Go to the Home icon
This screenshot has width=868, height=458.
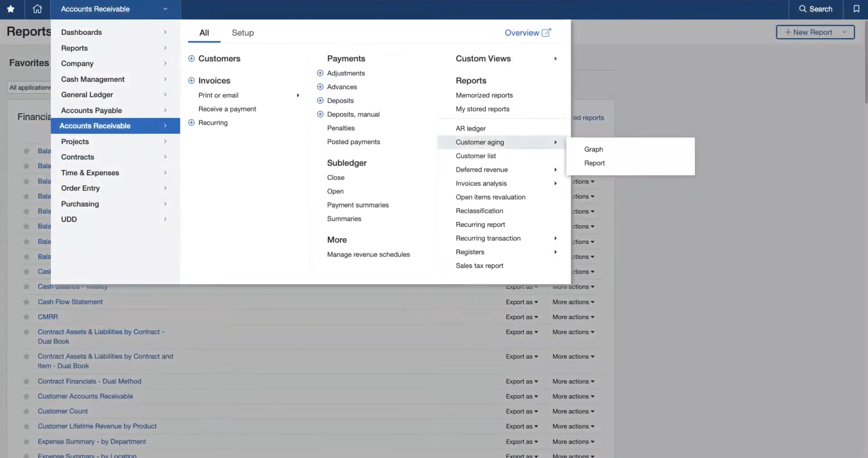[38, 9]
